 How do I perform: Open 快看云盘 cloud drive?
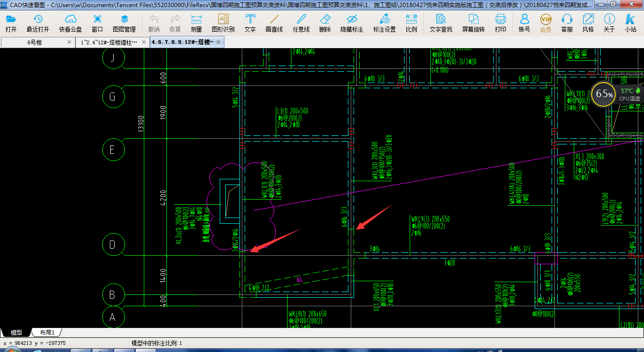tap(70, 23)
